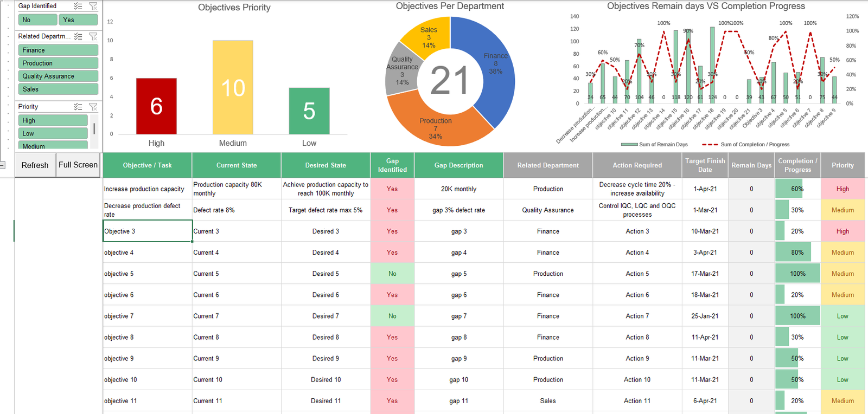Click the 60% progress bar cell
Viewport: 868px width, 414px height.
coord(797,189)
